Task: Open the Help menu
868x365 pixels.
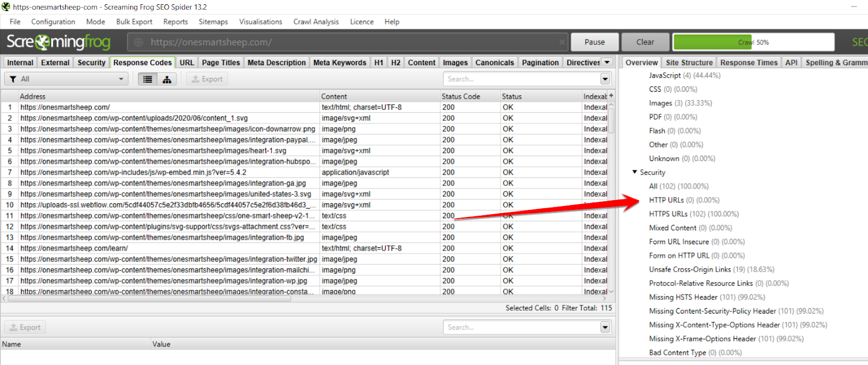Action: 392,22
